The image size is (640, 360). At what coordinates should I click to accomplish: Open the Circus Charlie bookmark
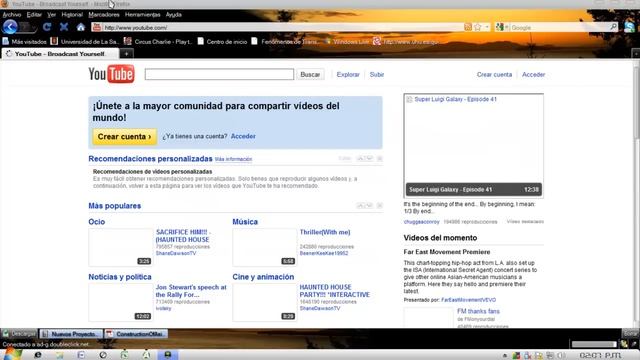coord(158,42)
